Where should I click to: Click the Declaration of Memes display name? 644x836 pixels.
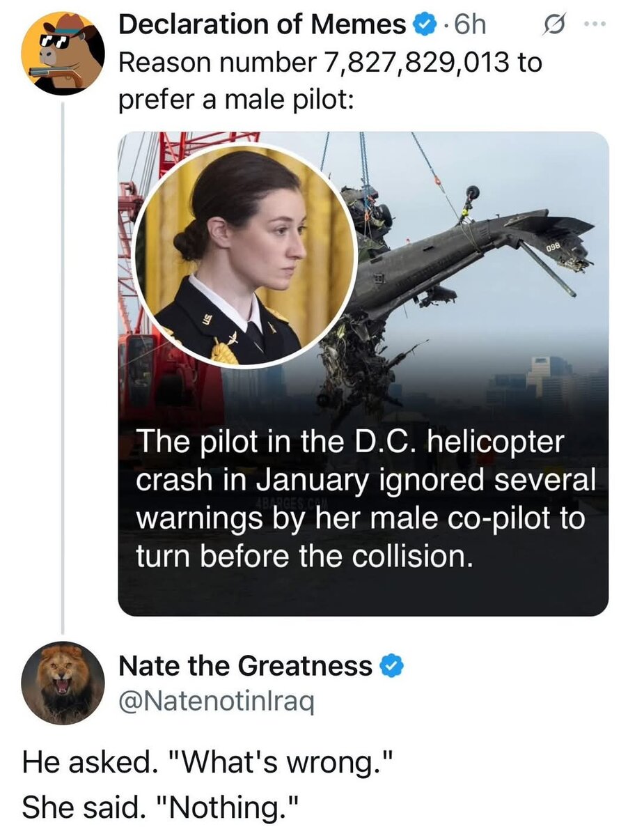click(262, 26)
